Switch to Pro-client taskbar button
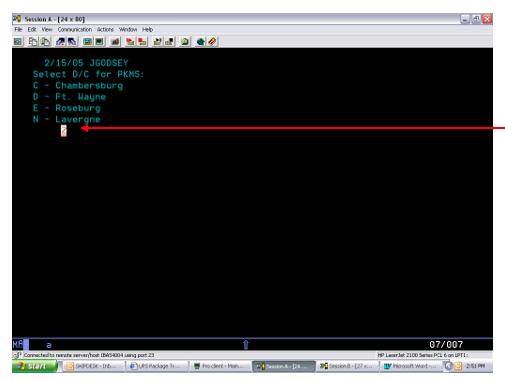505x380 pixels. [x=220, y=366]
